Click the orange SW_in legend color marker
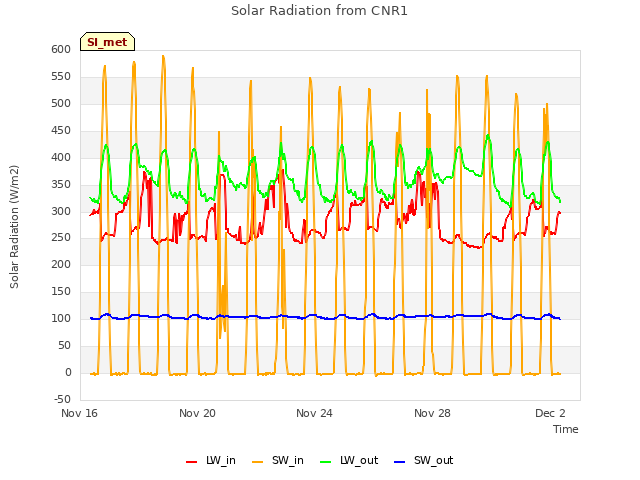Screen dimensions: 640x480 258,462
